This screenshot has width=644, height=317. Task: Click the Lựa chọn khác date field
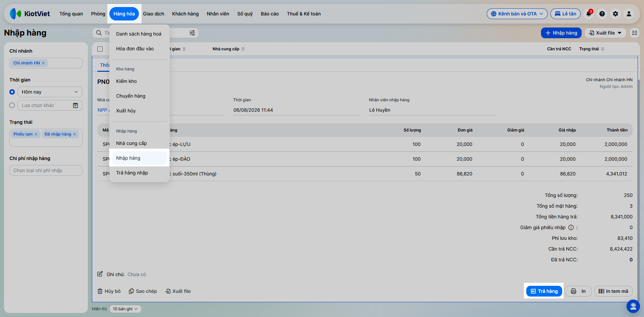50,105
